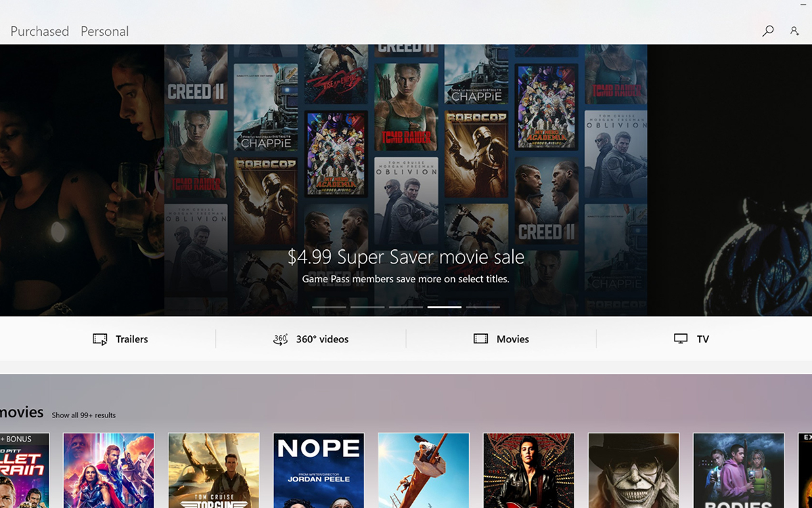Switch to the Purchased tab
The width and height of the screenshot is (812, 508).
(x=39, y=31)
